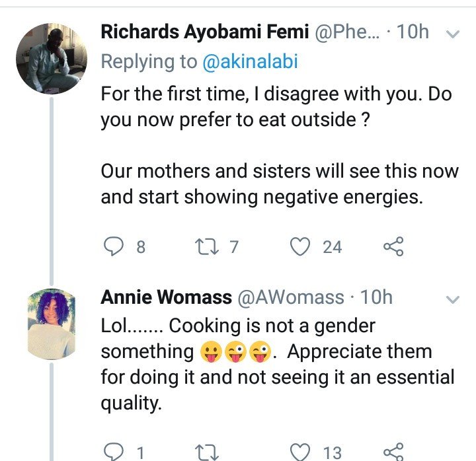Like Richards Ayobami Femi's tweet
The height and width of the screenshot is (461, 476).
300,246
